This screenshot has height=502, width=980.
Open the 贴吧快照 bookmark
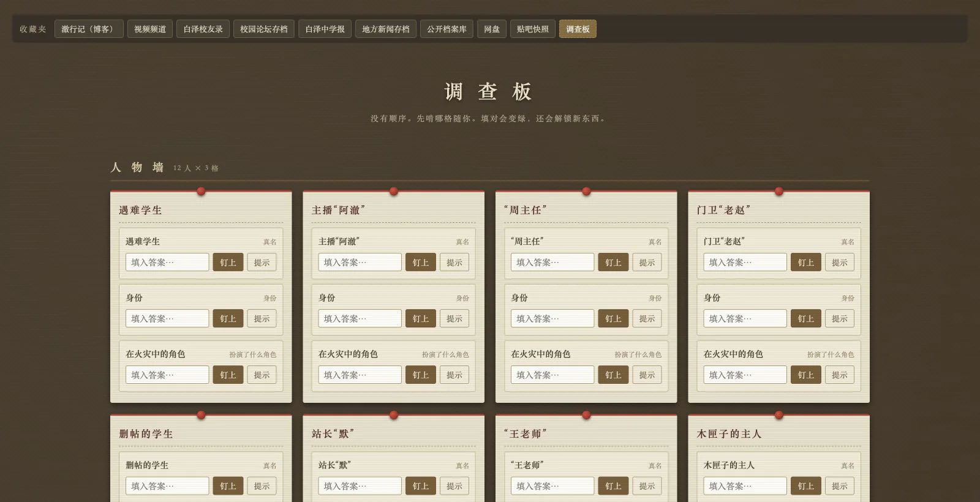[532, 29]
